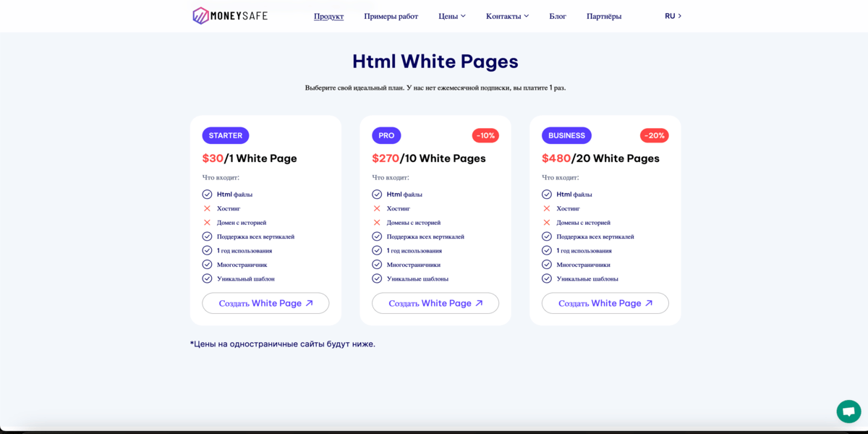Image resolution: width=868 pixels, height=434 pixels.
Task: Expand the Контакты dropdown menu
Action: point(507,16)
